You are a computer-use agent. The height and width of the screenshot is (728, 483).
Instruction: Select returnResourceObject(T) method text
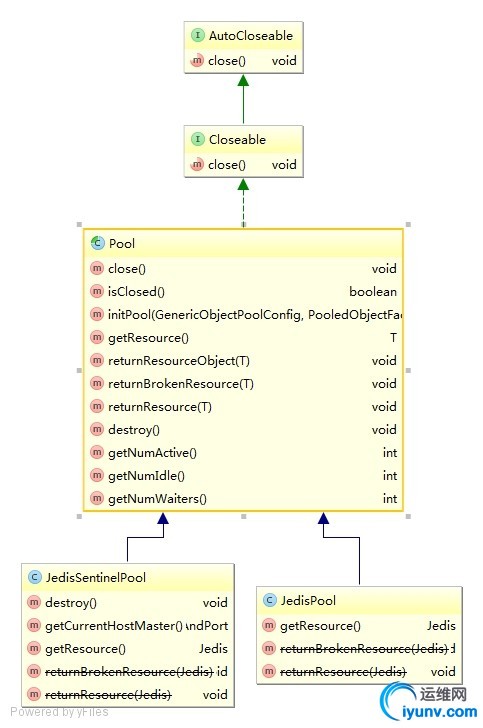pos(179,361)
